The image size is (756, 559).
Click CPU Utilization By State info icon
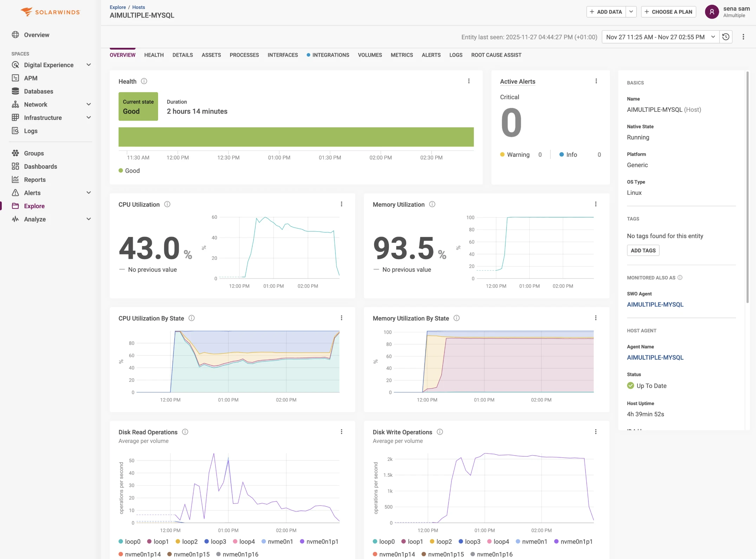click(x=191, y=318)
